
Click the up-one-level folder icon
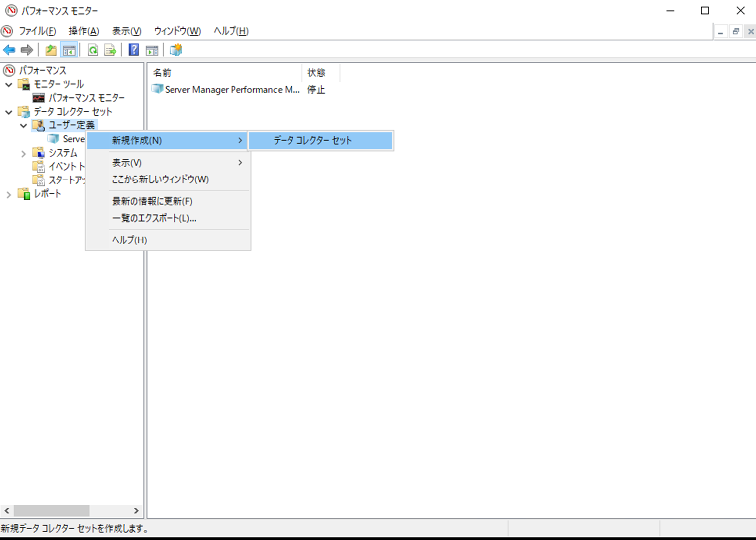(x=51, y=50)
